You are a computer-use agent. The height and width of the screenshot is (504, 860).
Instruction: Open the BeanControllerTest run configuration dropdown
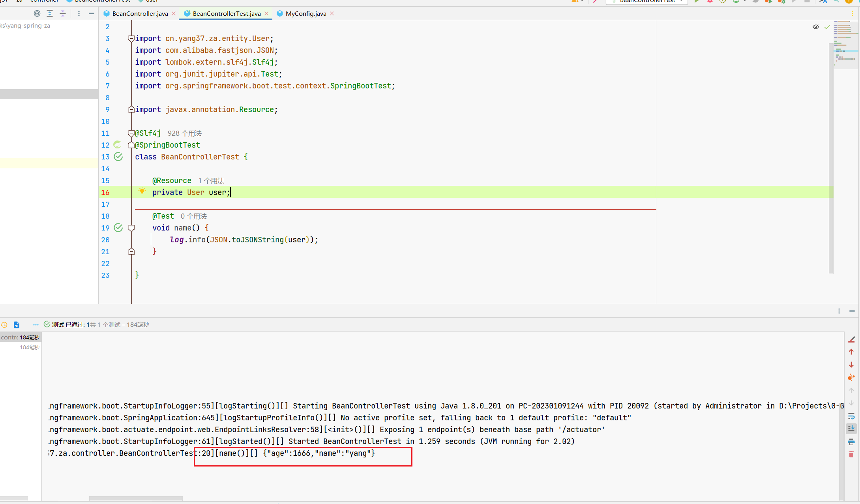click(647, 1)
